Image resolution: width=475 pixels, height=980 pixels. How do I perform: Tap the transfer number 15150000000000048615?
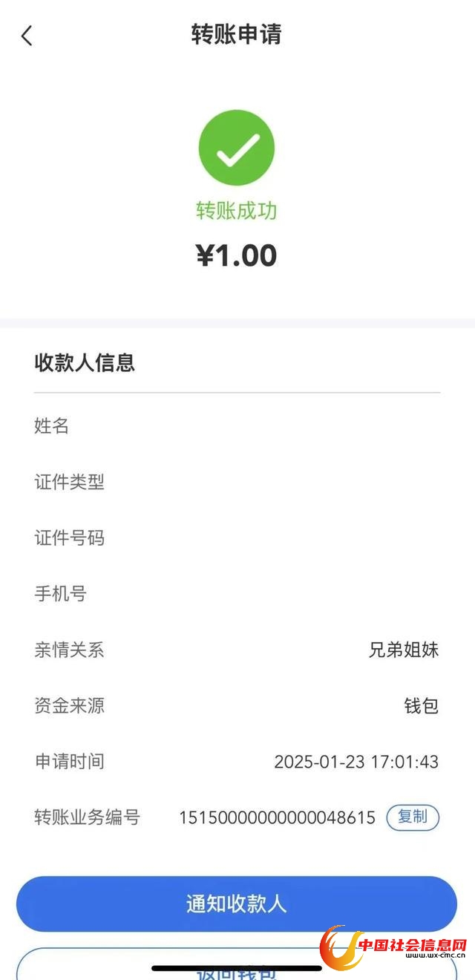[x=277, y=818]
